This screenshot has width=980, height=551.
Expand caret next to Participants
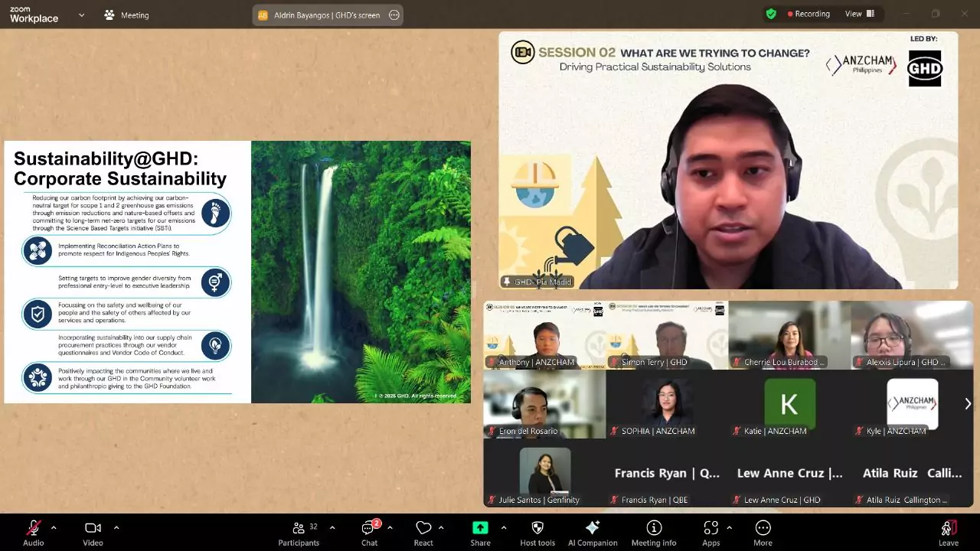point(332,527)
